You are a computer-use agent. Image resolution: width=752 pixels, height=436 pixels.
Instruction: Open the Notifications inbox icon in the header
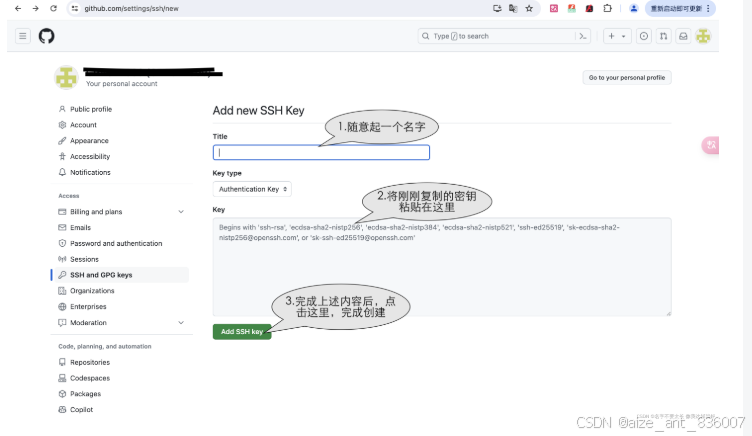(x=683, y=36)
